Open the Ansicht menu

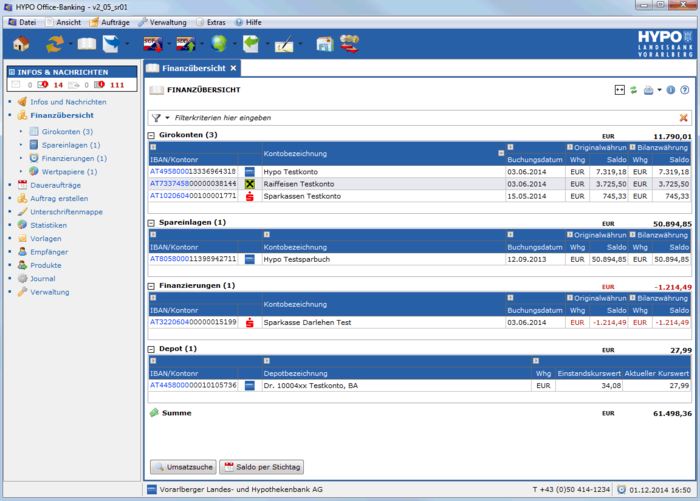pos(63,22)
